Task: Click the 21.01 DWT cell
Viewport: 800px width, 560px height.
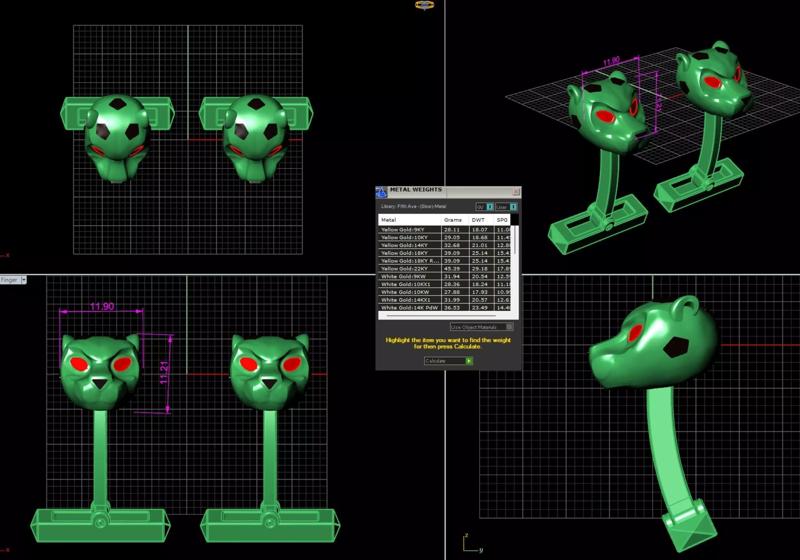Action: 480,245
